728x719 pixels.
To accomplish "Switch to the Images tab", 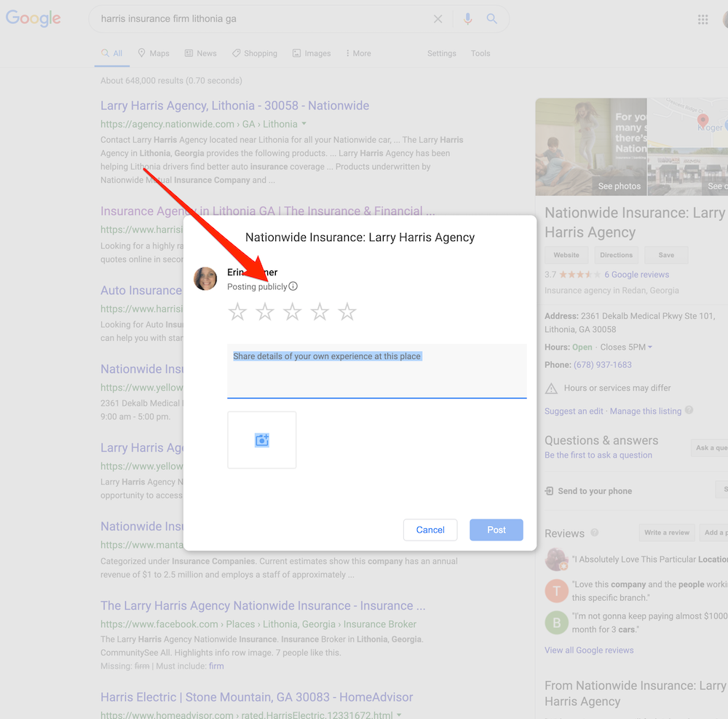I will (x=312, y=53).
